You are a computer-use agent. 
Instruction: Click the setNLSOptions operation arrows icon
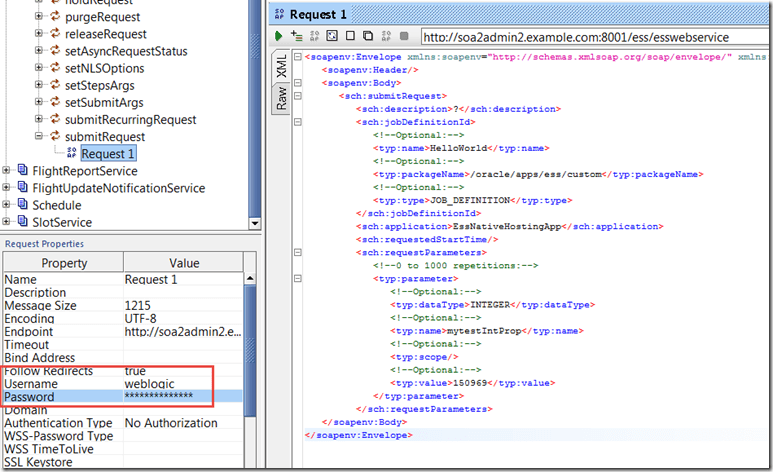pyautogui.click(x=53, y=69)
